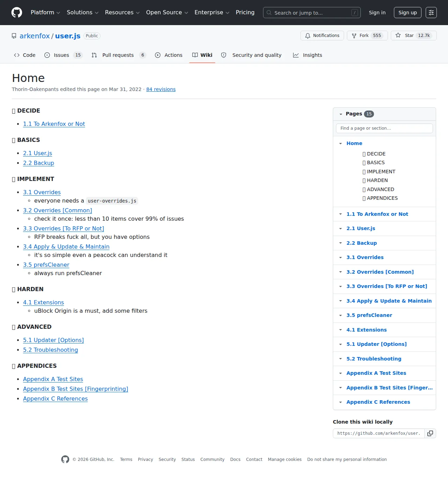
Task: Click the GitHub logo in footer
Action: [65, 460]
